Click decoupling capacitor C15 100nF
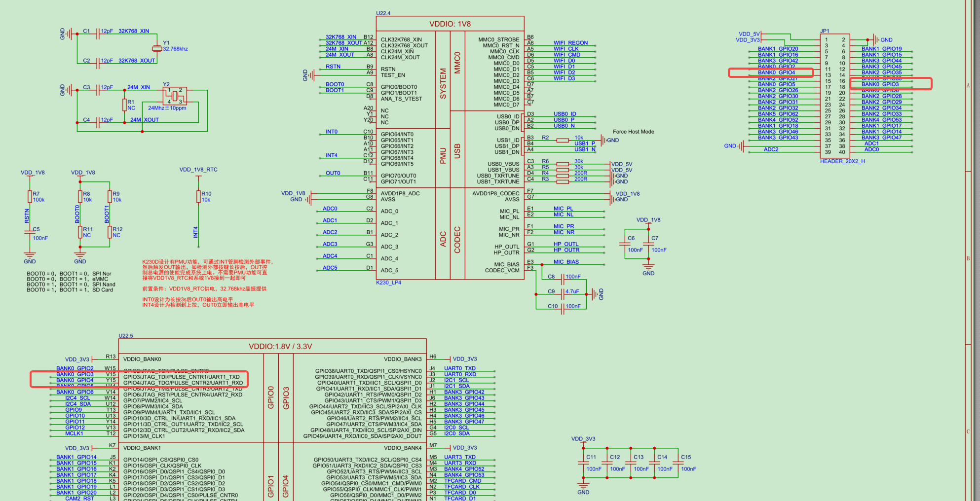Screen dimensions: 980x501 click(678, 463)
